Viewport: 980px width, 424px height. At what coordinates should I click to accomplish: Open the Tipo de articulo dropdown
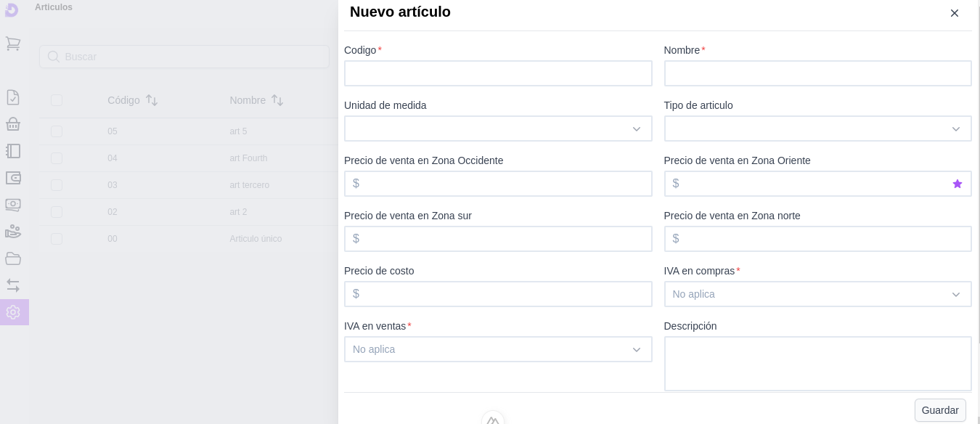tap(817, 129)
